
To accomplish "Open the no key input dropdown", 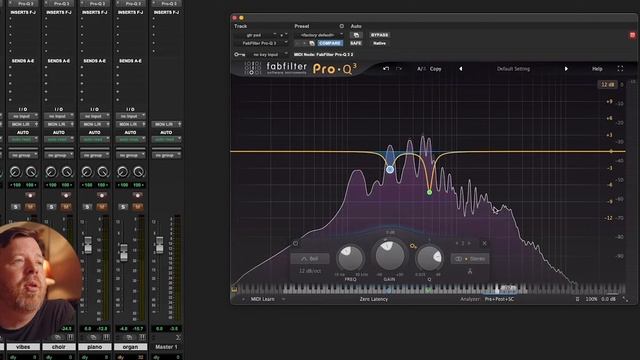I will pyautogui.click(x=267, y=54).
